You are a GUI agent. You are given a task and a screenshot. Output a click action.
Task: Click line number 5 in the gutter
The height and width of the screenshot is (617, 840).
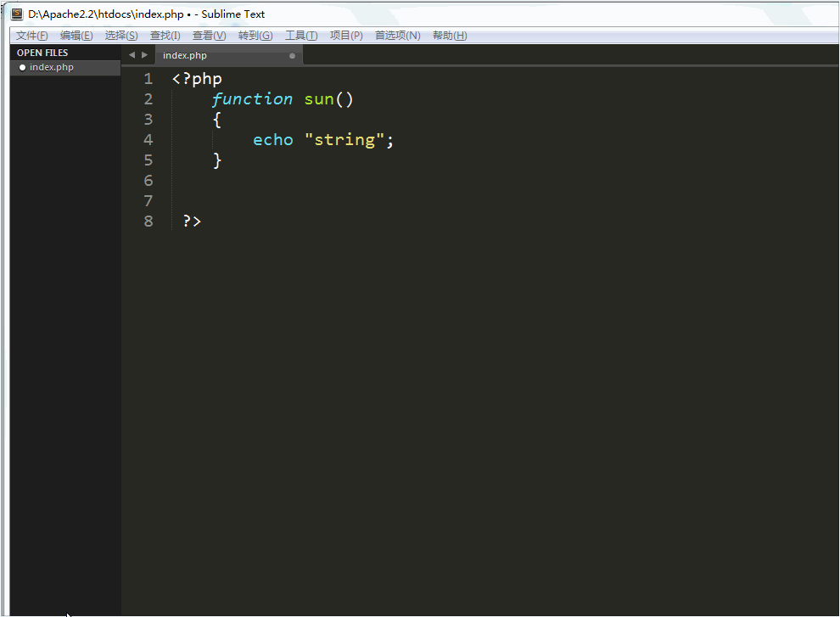coord(148,160)
